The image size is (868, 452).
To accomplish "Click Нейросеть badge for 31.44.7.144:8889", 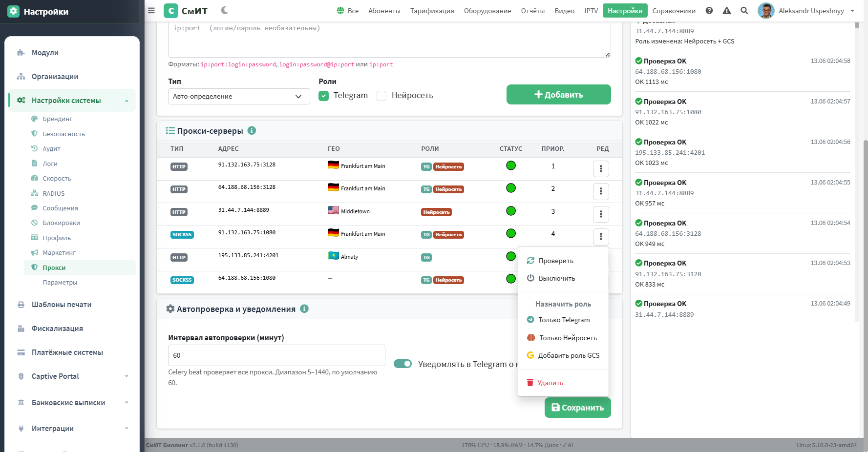I will pyautogui.click(x=436, y=212).
